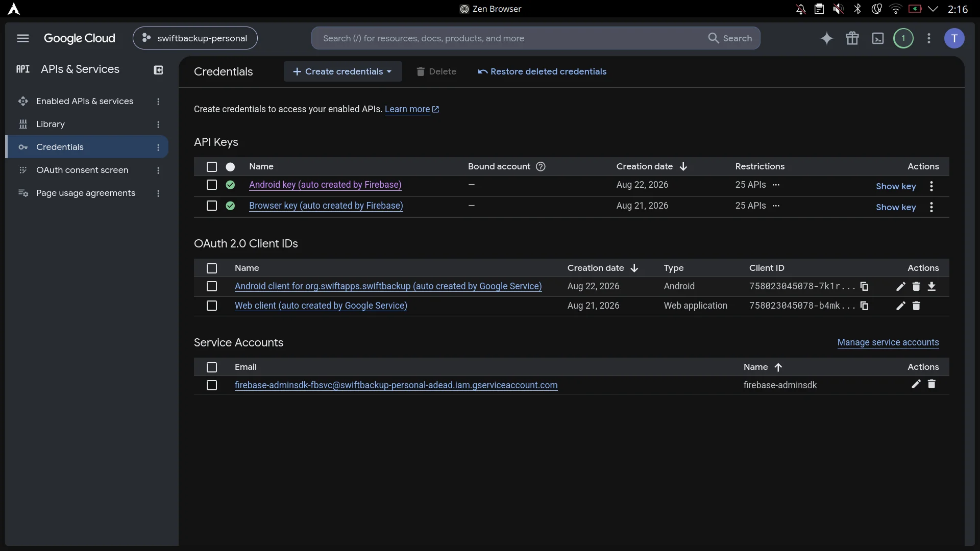Screen dimensions: 980x551
Task: Open notifications badge showing 1
Action: coord(903,38)
